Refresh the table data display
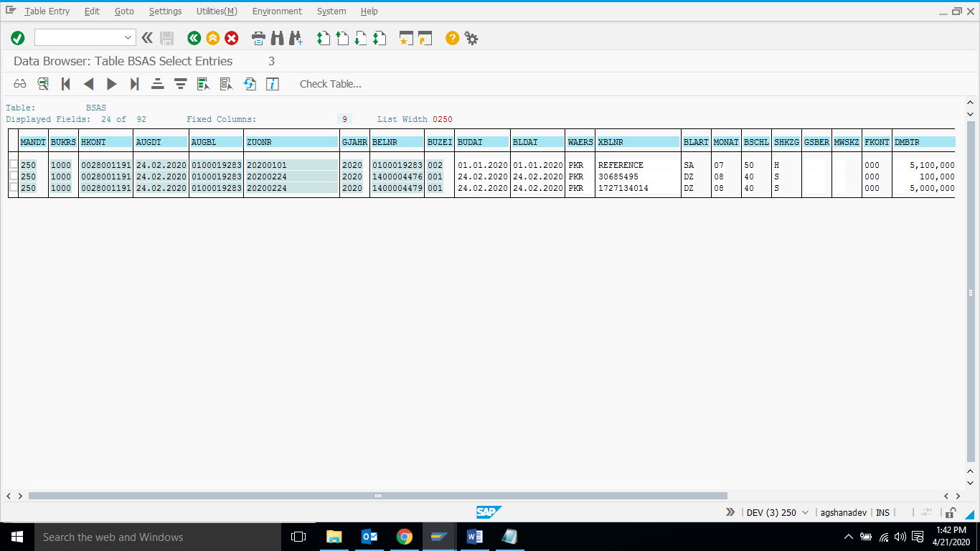The width and height of the screenshot is (980, 551). tap(249, 84)
